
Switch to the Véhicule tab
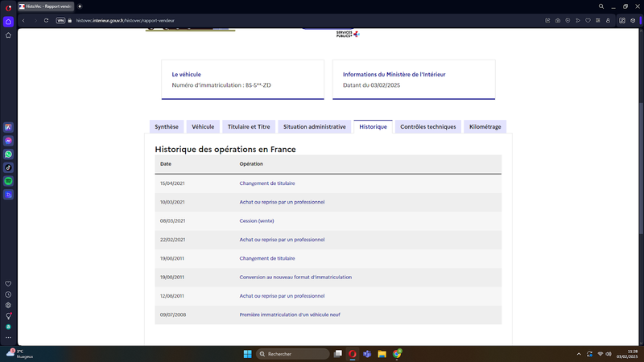pos(203,127)
